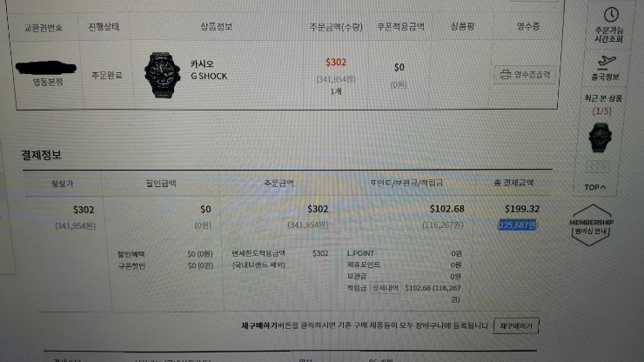
Task: Open 상세내역 details next to 적립금
Action: (385, 288)
